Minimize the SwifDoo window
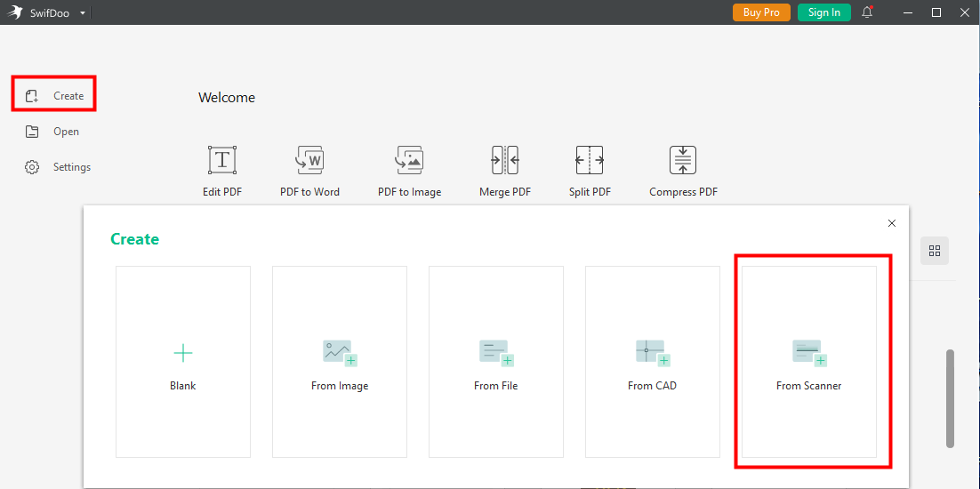Viewport: 980px width, 489px height. pyautogui.click(x=909, y=12)
